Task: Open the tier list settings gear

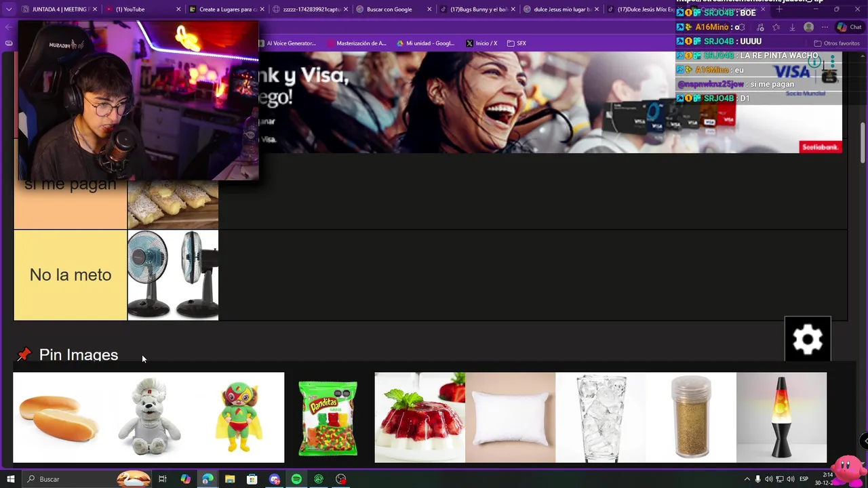Action: pos(808,339)
